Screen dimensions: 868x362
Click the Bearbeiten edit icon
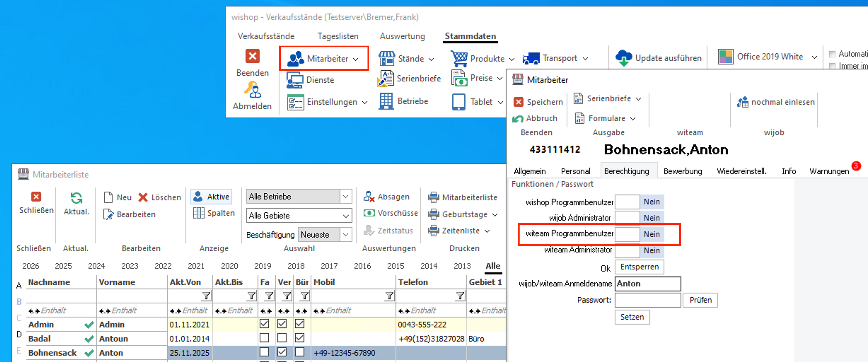[x=108, y=215]
